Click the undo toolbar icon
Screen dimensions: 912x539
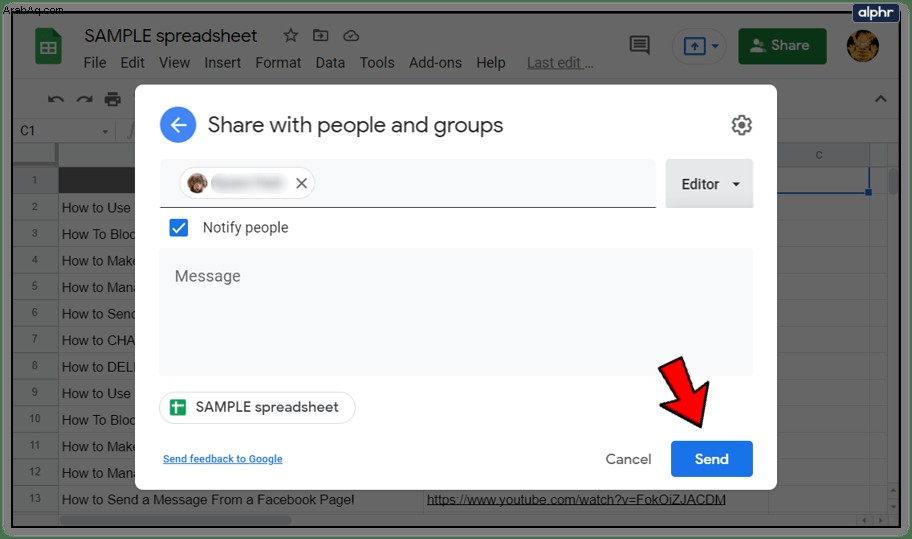[56, 99]
